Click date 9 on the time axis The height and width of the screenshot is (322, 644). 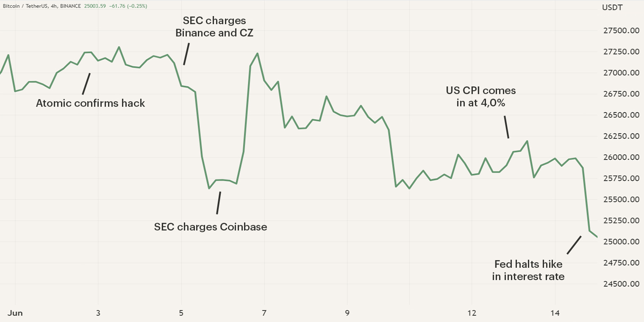click(347, 313)
